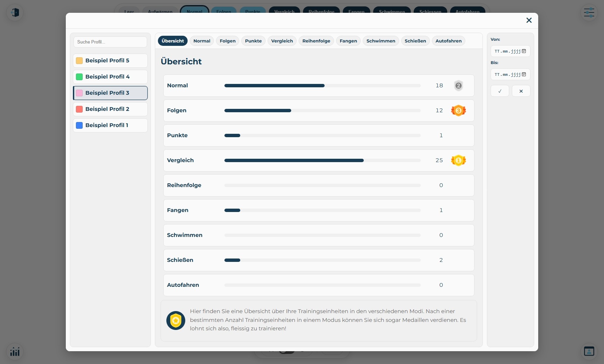This screenshot has width=604, height=364.
Task: Open the Schwimmen tab
Action: click(381, 41)
